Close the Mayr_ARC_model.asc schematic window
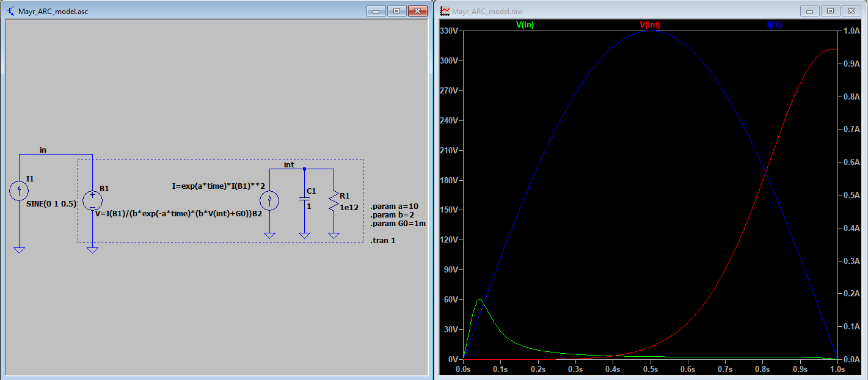868x380 pixels. coord(418,11)
